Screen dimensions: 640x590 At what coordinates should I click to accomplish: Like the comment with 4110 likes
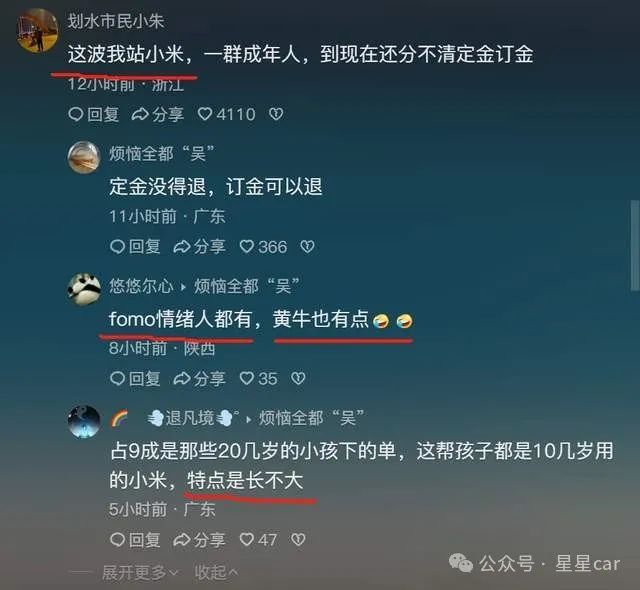click(x=227, y=114)
